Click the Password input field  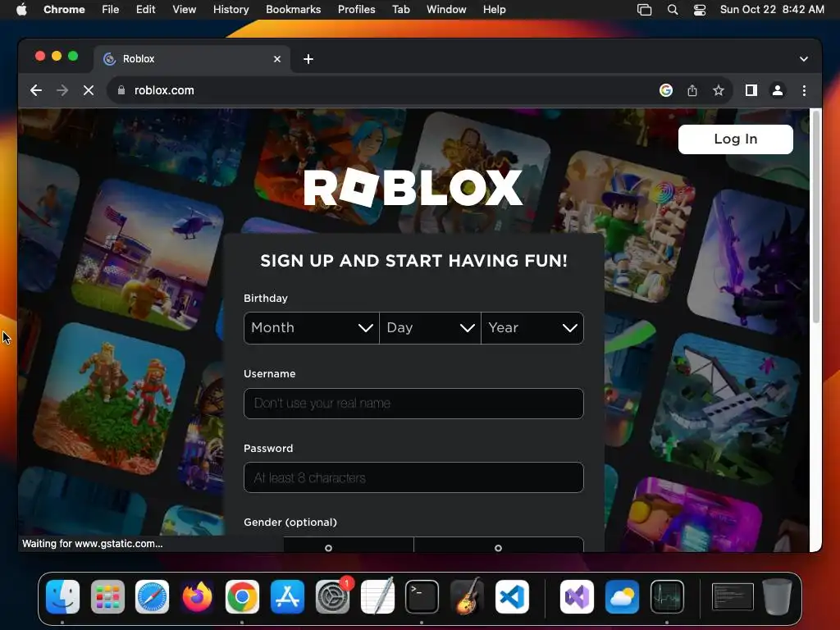point(413,477)
